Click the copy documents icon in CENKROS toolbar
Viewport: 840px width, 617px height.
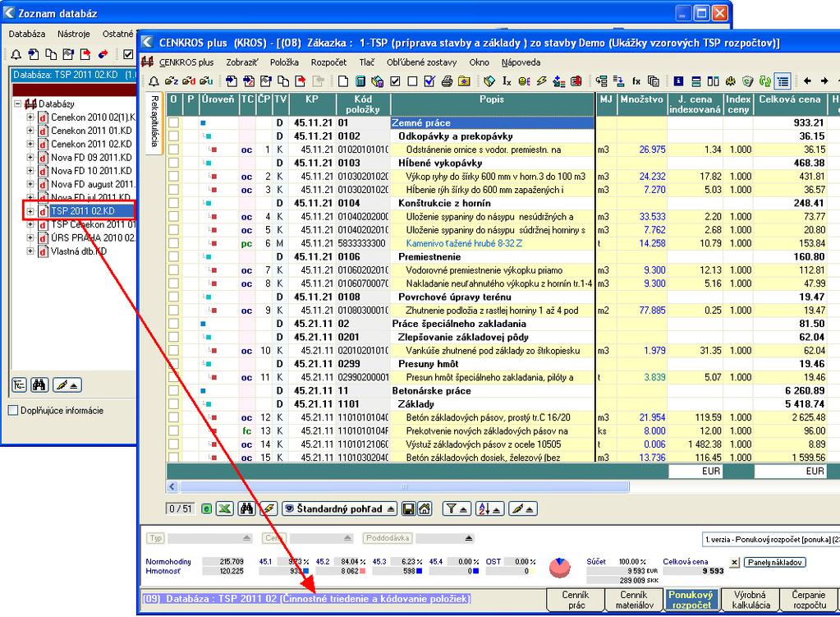pos(282,81)
